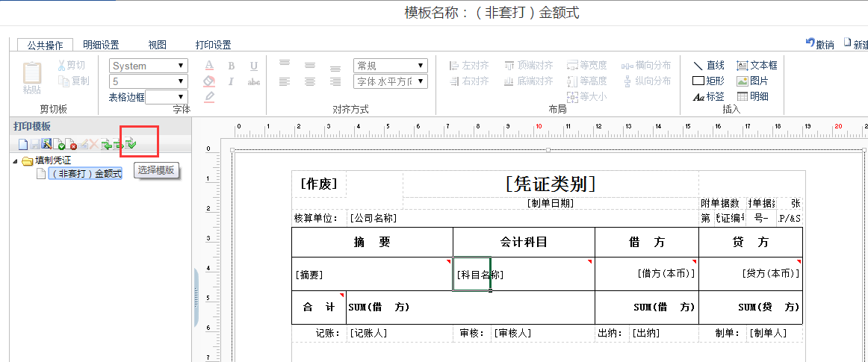The height and width of the screenshot is (362, 868).
Task: Insert a 矩形 rectangle
Action: coord(709,81)
